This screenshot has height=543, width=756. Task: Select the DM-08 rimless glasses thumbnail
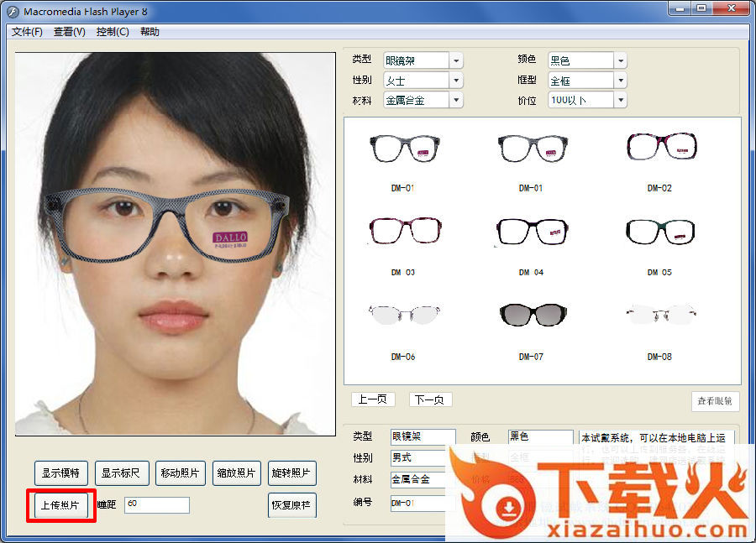661,314
